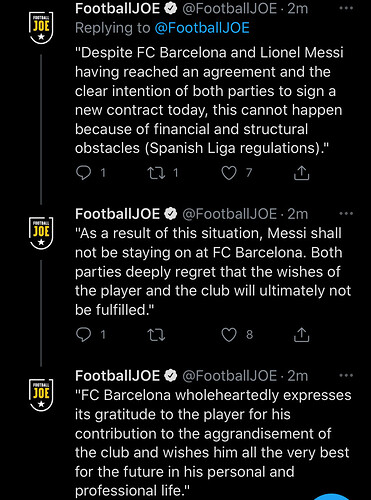Open more options on the third tweet

[x=346, y=375]
